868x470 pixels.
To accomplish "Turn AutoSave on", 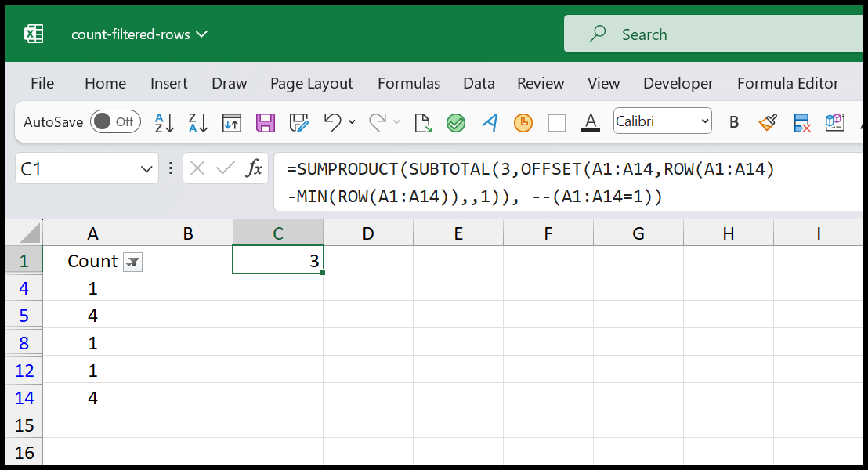I will click(115, 121).
